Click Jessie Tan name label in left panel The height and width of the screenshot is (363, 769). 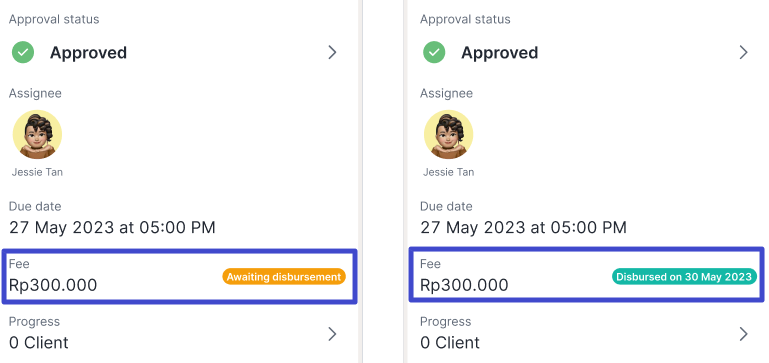click(37, 172)
